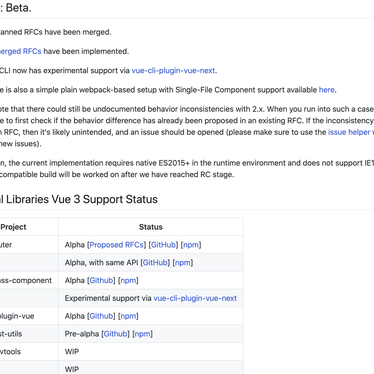Open npm link in 'same API' row
The image size is (374, 374).
pyautogui.click(x=183, y=263)
